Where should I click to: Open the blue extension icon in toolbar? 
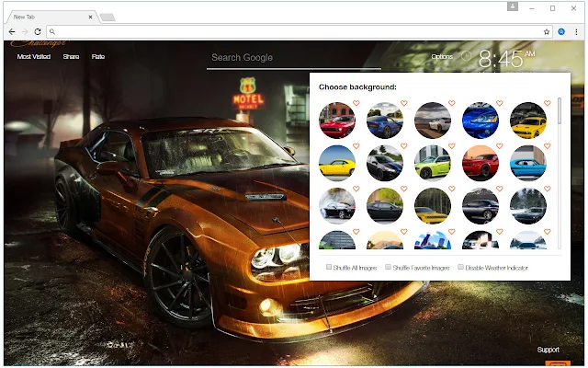561,32
